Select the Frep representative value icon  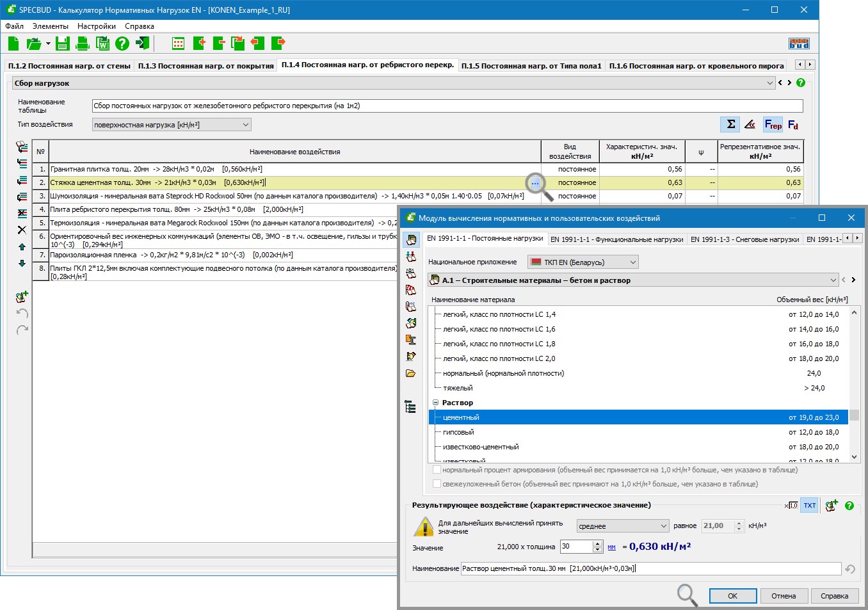pos(773,124)
